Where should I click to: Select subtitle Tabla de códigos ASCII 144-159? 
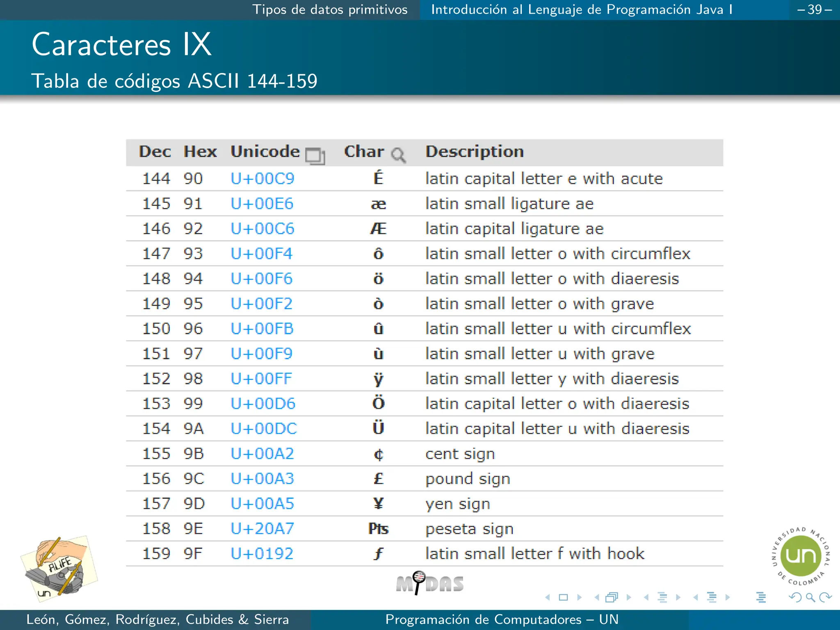[174, 81]
